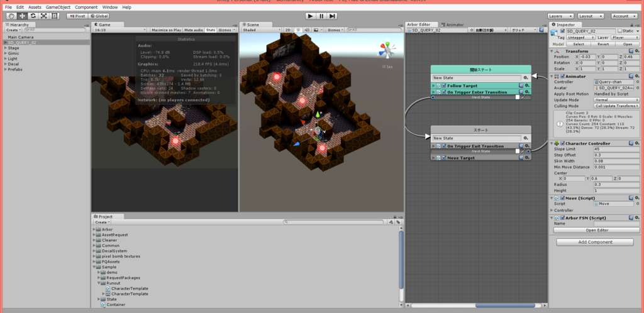Click the Add Component button
Viewport: 644px width, 313px height.
[x=594, y=242]
